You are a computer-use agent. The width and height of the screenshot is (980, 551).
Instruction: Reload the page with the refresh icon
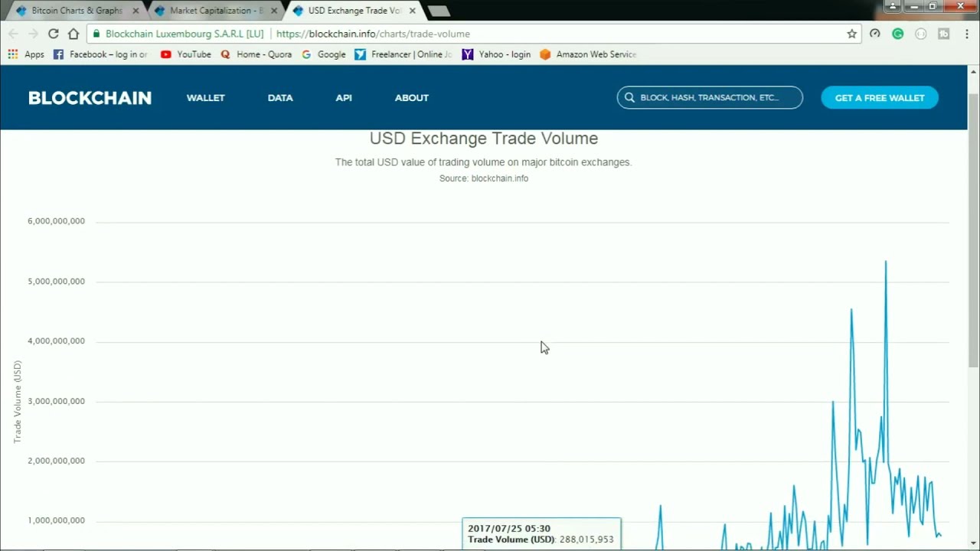coord(53,34)
